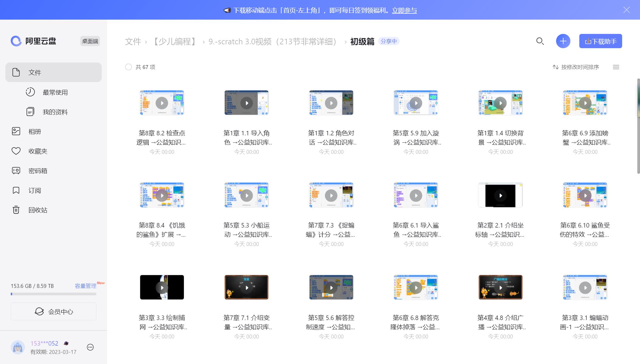Screen dimensions: 640x364
Task: Play video 第1章 1.1 导入角色
Action: click(x=246, y=103)
